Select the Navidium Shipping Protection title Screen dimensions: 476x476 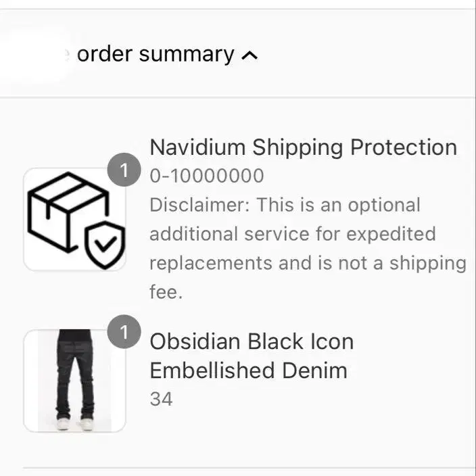click(304, 148)
